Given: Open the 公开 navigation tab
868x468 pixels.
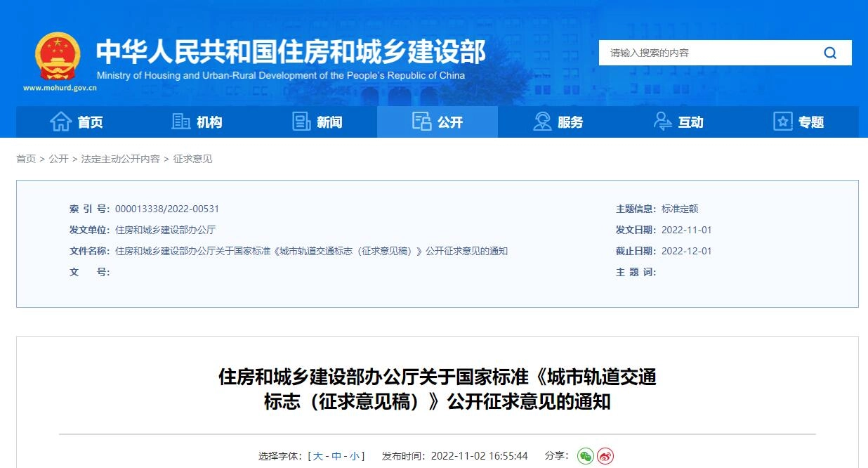Looking at the screenshot, I should point(438,121).
